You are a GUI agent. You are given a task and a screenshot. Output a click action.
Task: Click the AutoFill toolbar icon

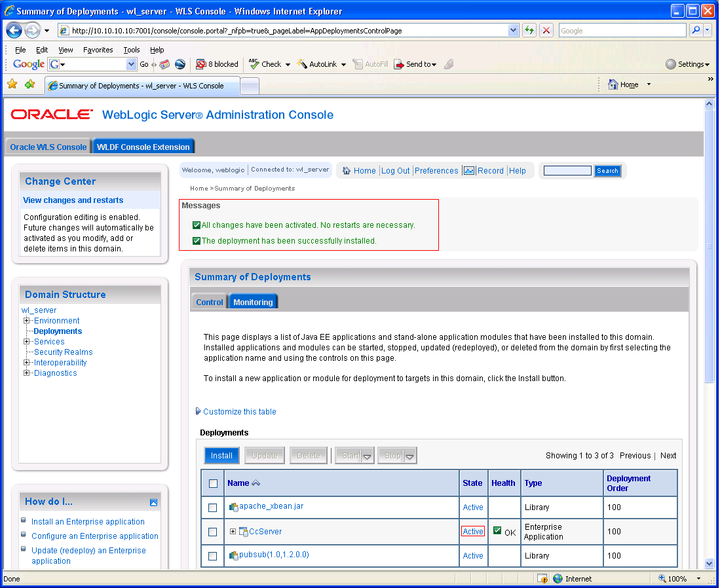tap(358, 64)
